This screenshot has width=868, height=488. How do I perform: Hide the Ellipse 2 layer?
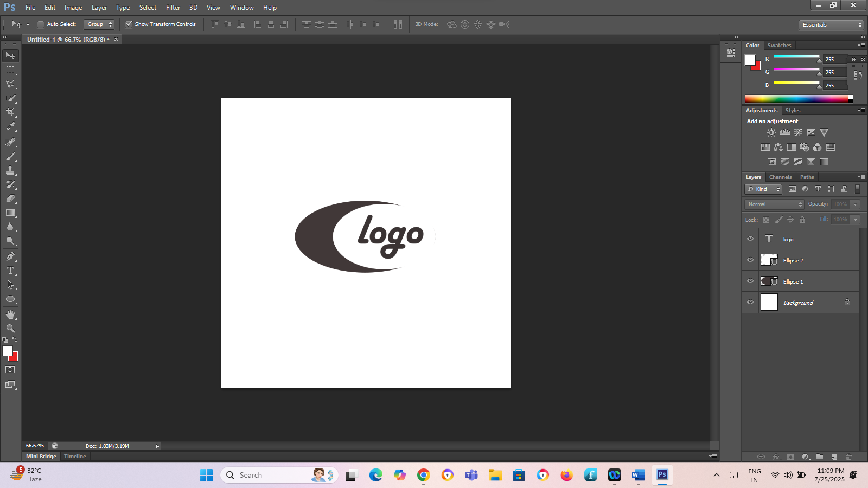click(x=750, y=260)
